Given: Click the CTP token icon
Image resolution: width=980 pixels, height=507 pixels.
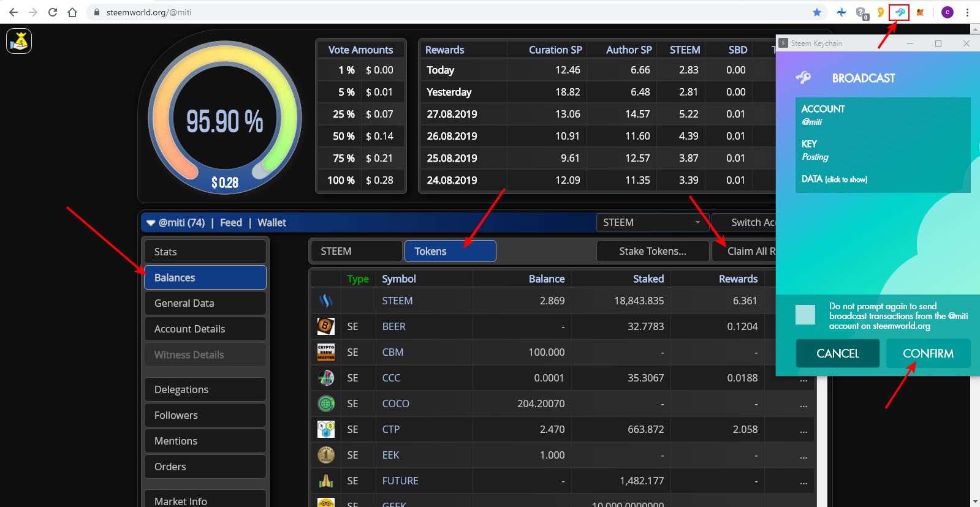Looking at the screenshot, I should point(326,429).
